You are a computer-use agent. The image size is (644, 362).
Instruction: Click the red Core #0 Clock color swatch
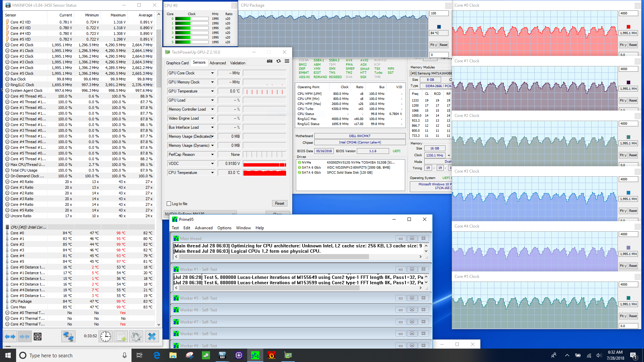[628, 27]
